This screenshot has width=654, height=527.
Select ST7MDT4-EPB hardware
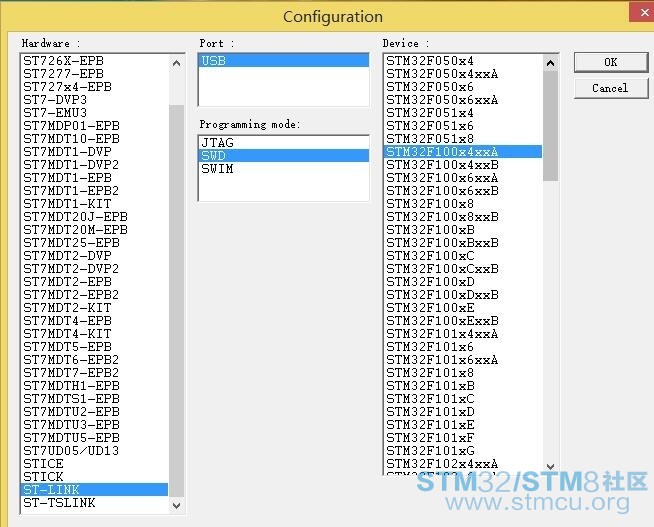pos(94,321)
